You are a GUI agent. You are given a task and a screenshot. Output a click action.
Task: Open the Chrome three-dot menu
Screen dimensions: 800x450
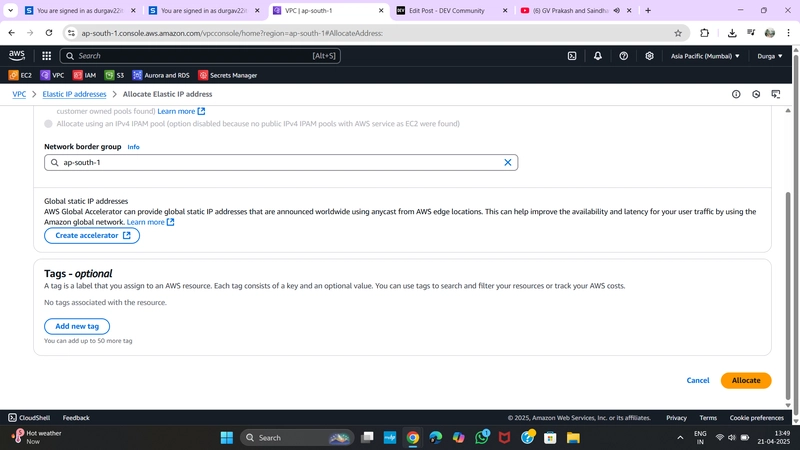pos(788,33)
